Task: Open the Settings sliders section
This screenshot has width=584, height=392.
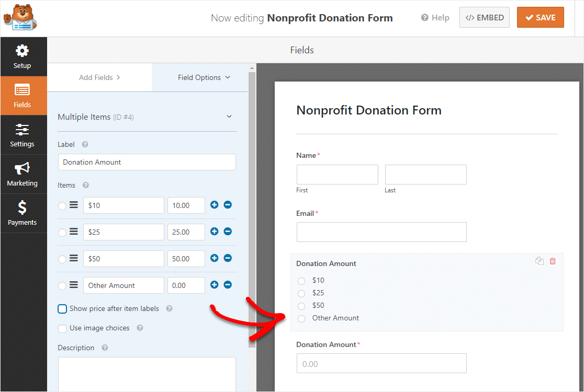Action: (x=23, y=135)
